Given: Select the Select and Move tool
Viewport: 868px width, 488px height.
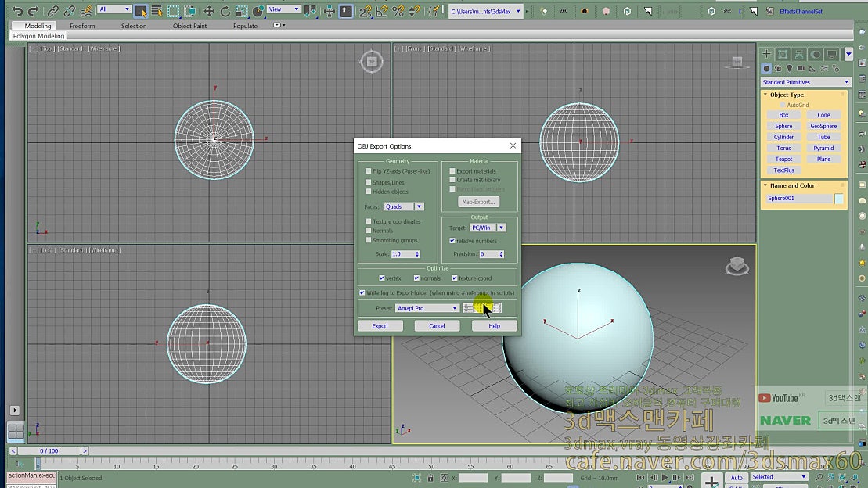Looking at the screenshot, I should [x=210, y=11].
